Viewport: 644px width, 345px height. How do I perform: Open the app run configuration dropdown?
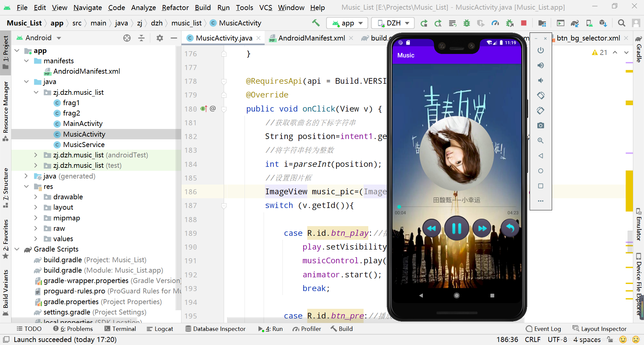tap(347, 23)
